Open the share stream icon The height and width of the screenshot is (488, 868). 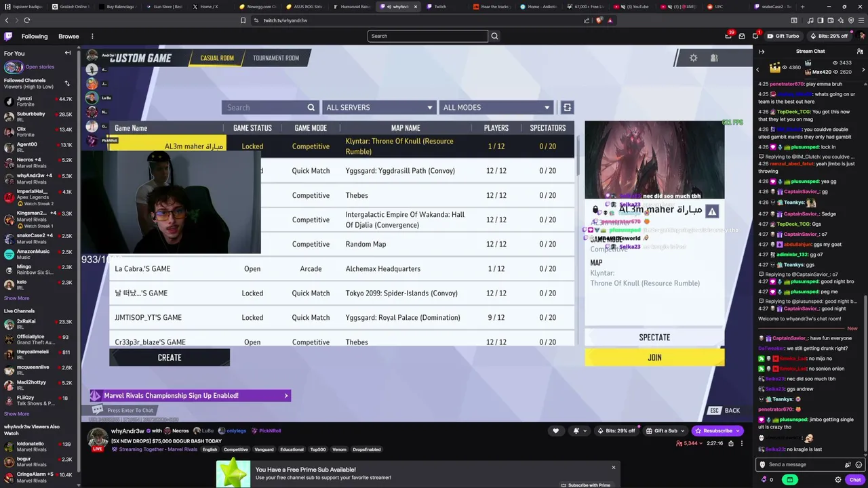click(730, 443)
